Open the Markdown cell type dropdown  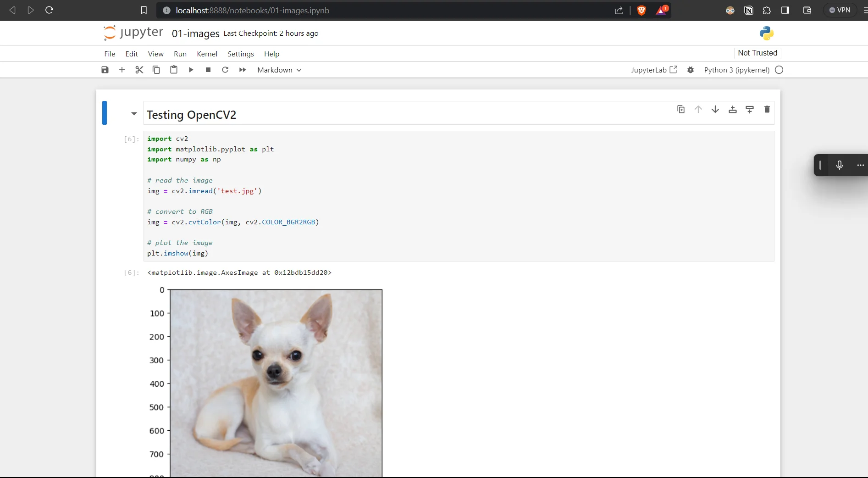pos(279,70)
